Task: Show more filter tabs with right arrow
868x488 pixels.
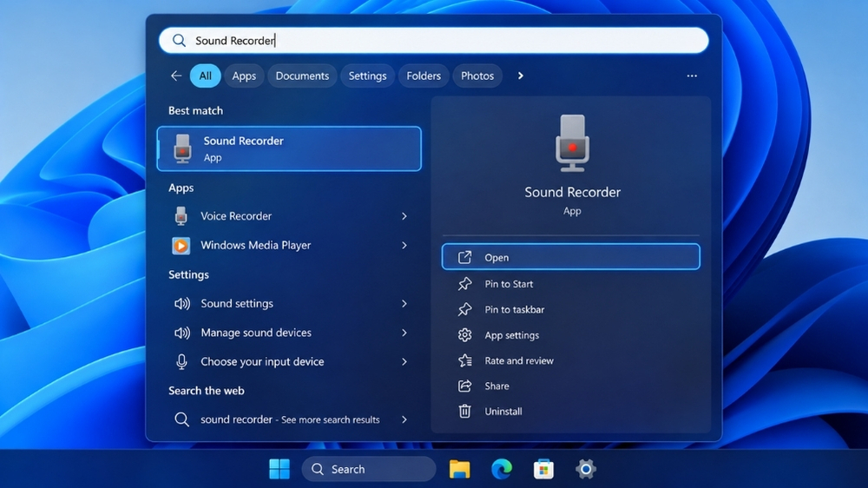Action: pyautogui.click(x=520, y=76)
